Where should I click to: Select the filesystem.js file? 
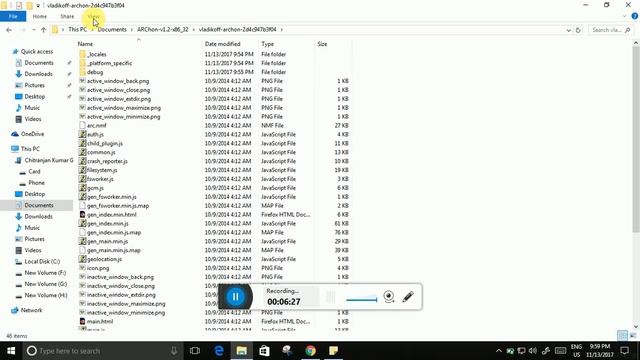[102, 170]
